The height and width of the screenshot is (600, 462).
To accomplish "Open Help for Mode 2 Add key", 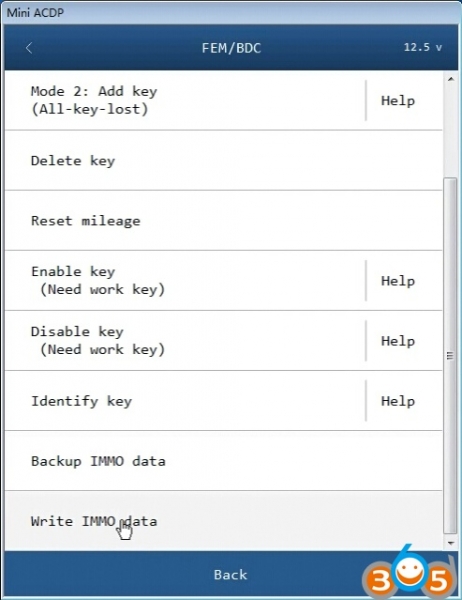I will tap(398, 101).
